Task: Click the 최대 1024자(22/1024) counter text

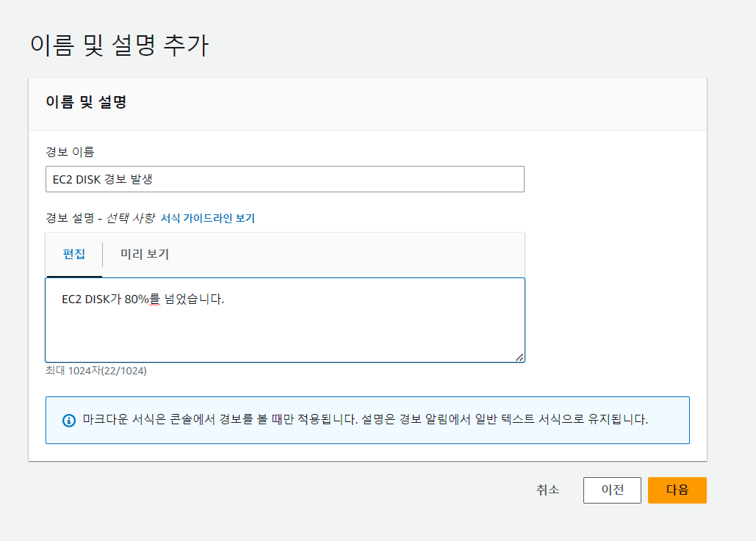Action: [96, 371]
